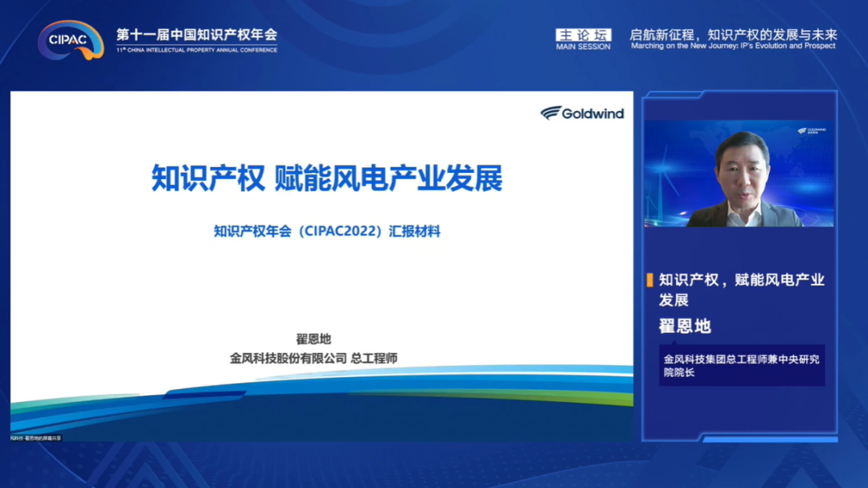Select the 主论坛 badge in the header
This screenshot has height=488, width=868.
pyautogui.click(x=583, y=35)
